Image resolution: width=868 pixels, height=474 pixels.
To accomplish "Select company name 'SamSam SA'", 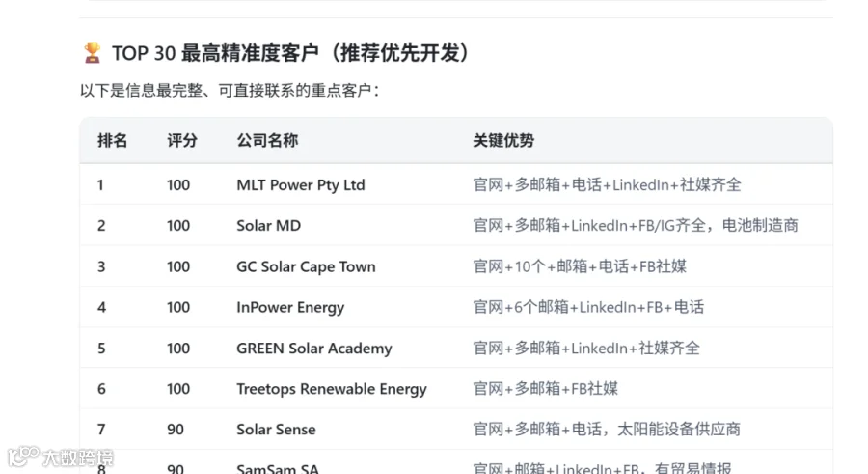I will click(278, 469).
